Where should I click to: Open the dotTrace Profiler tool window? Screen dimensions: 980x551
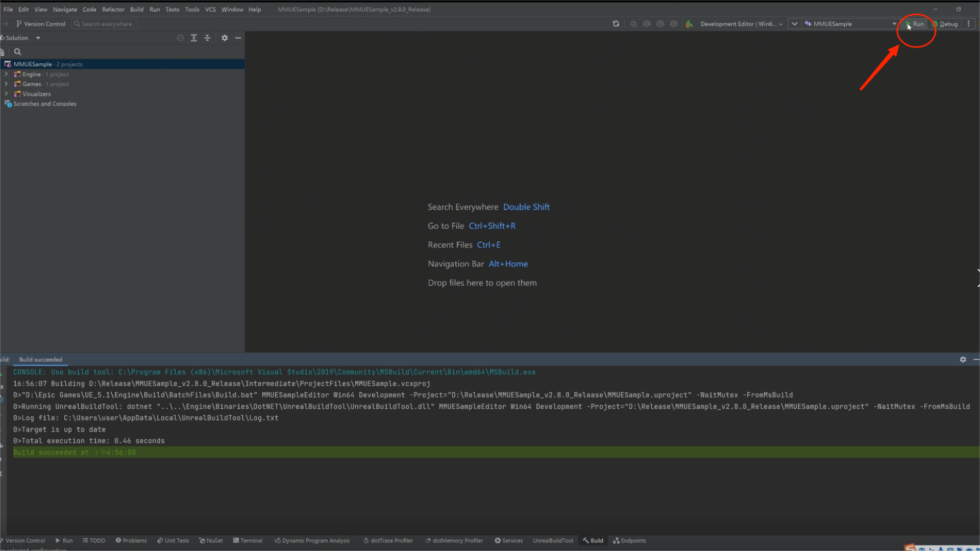[388, 540]
